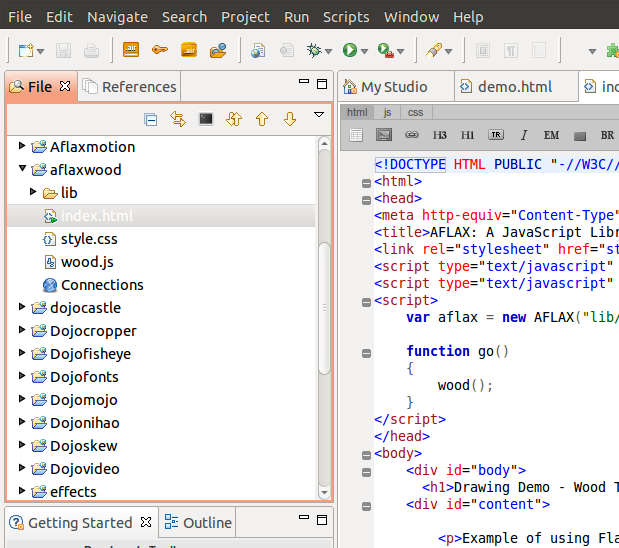This screenshot has height=548, width=619.
Task: Open the Window menu
Action: [x=411, y=17]
